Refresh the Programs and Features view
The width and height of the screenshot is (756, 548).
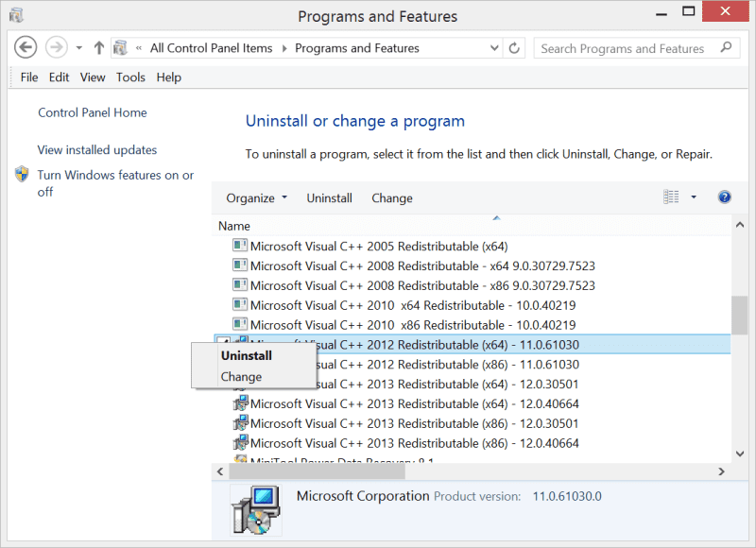[x=514, y=48]
